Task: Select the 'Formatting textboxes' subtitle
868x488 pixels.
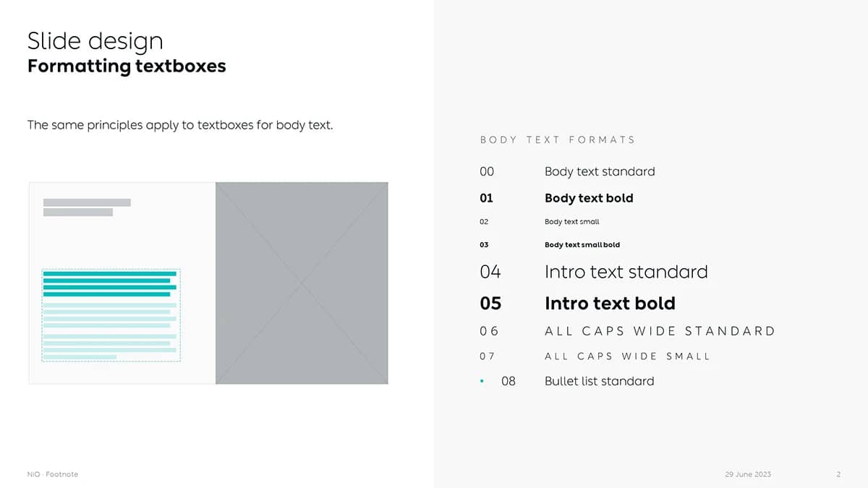Action: [127, 67]
